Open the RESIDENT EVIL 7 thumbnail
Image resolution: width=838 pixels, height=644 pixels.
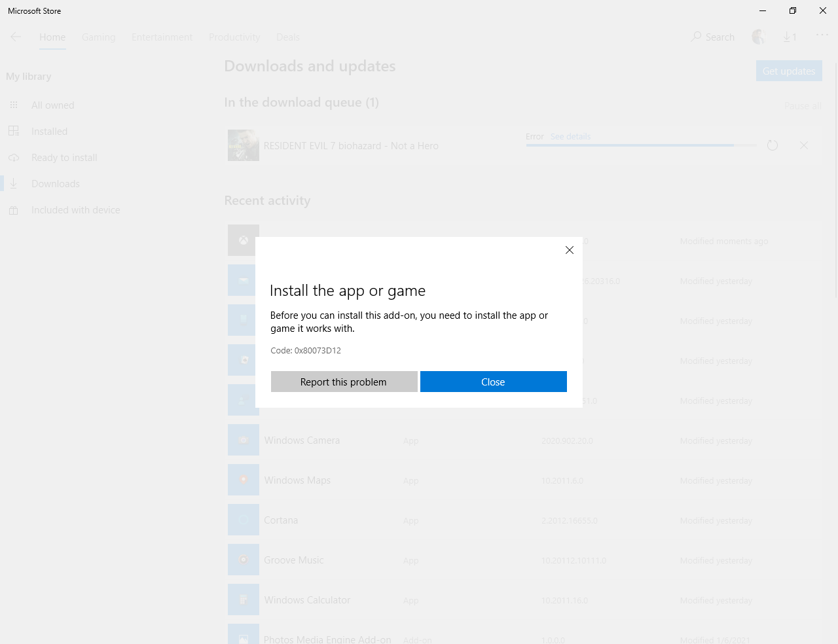(244, 145)
